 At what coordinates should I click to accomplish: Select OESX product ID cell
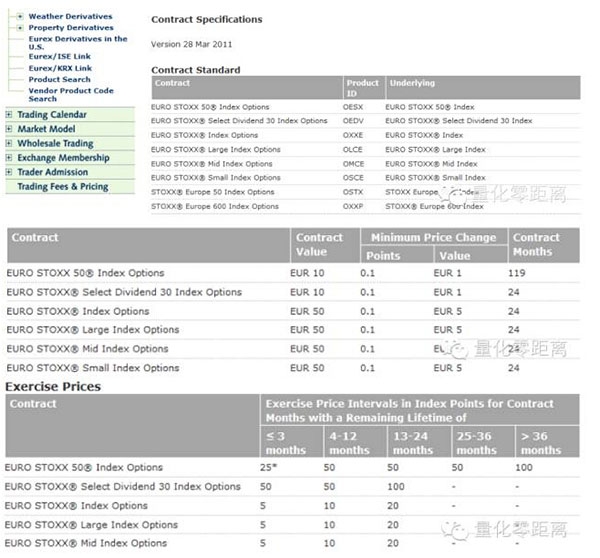point(353,107)
